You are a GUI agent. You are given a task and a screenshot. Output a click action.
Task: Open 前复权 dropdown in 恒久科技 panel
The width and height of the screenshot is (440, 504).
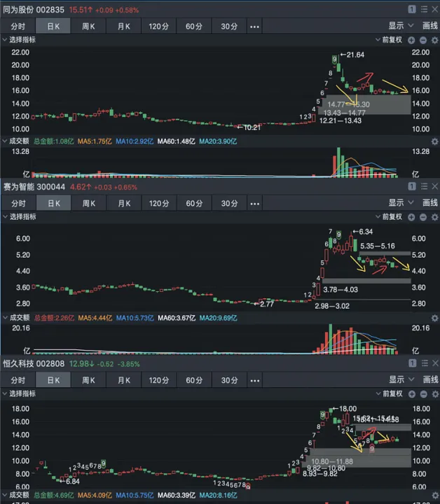coord(389,393)
